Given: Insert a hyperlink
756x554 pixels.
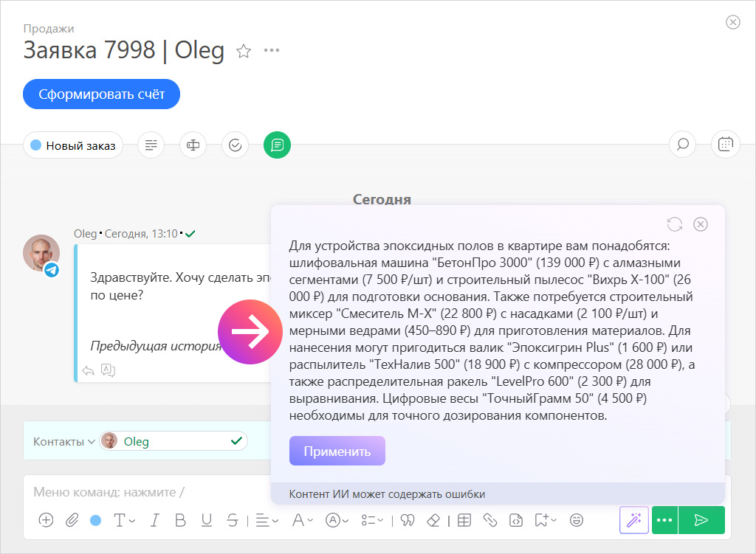Looking at the screenshot, I should [x=489, y=520].
